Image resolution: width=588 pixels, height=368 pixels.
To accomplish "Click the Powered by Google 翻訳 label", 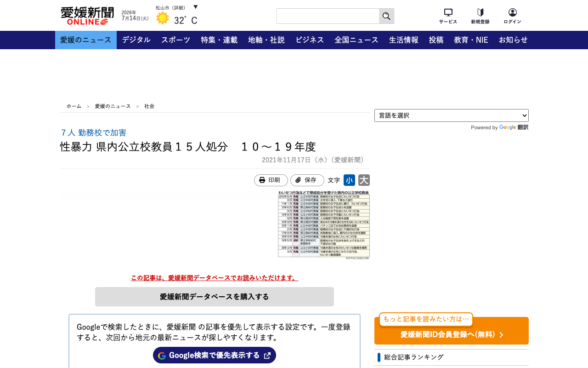I will click(500, 127).
